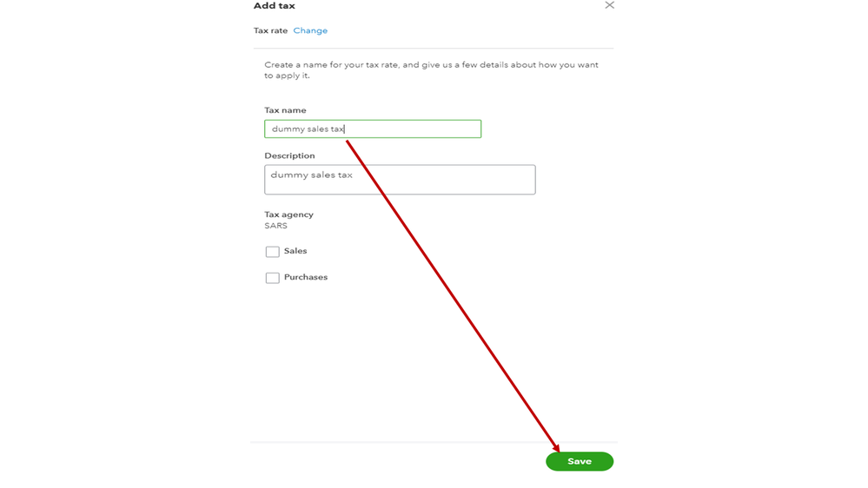Click the Add tax dialog heading
The height and width of the screenshot is (488, 868).
pos(274,6)
